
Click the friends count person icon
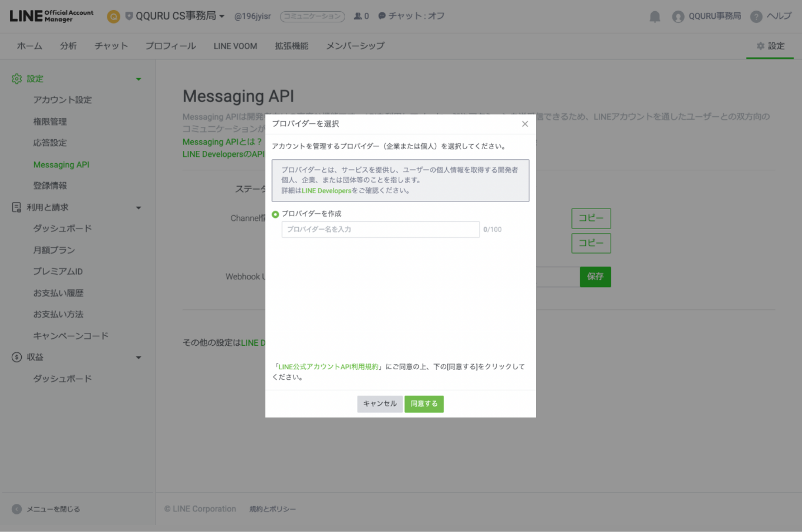358,16
